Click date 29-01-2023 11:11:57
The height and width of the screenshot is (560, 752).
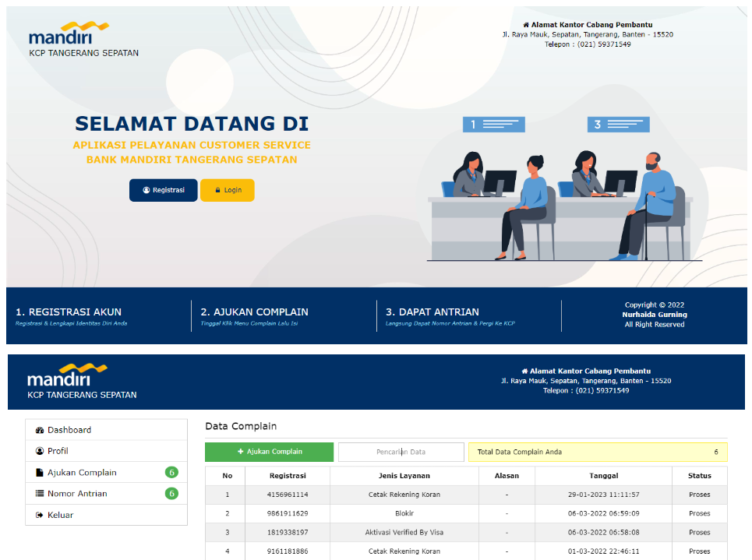[x=604, y=495]
